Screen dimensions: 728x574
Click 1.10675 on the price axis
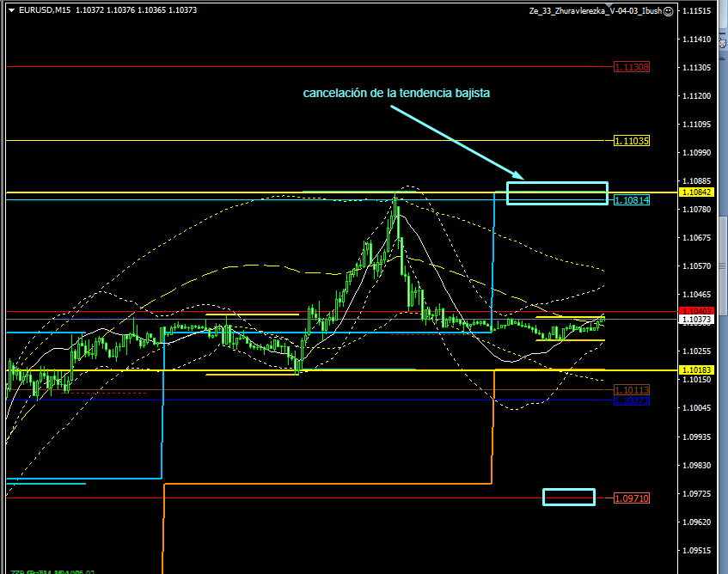(696, 238)
